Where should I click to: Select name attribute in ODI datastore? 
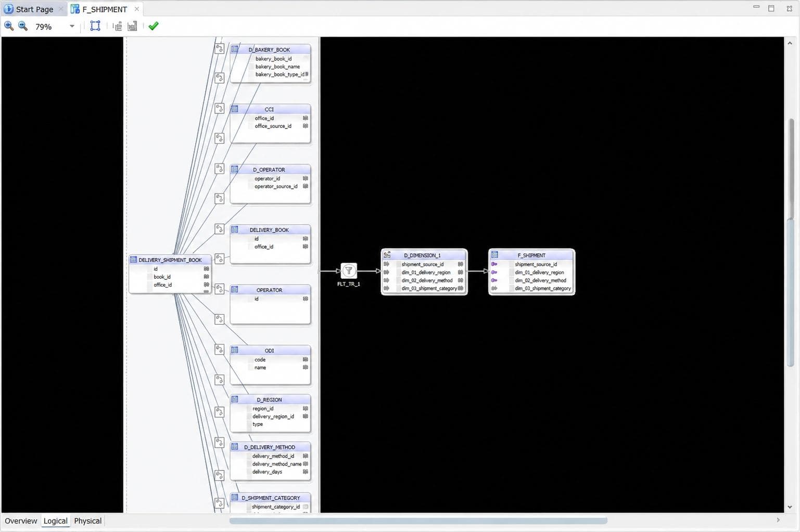[x=260, y=368]
